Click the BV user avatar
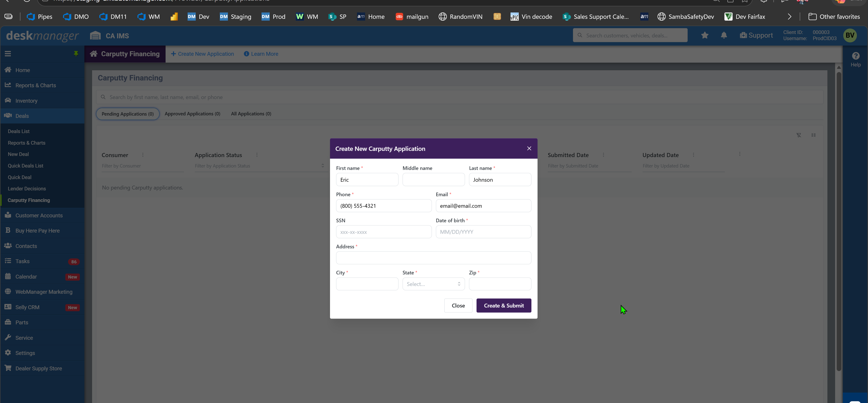868x403 pixels. click(x=850, y=35)
